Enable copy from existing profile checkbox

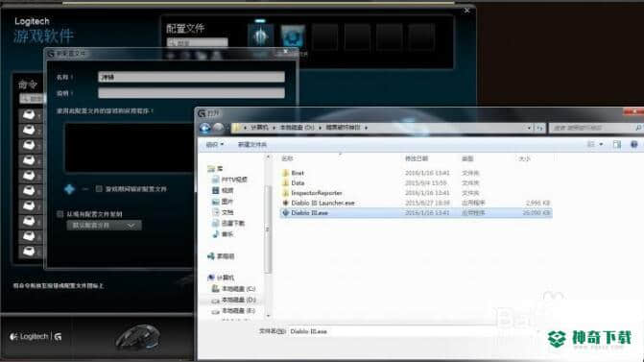pyautogui.click(x=60, y=214)
